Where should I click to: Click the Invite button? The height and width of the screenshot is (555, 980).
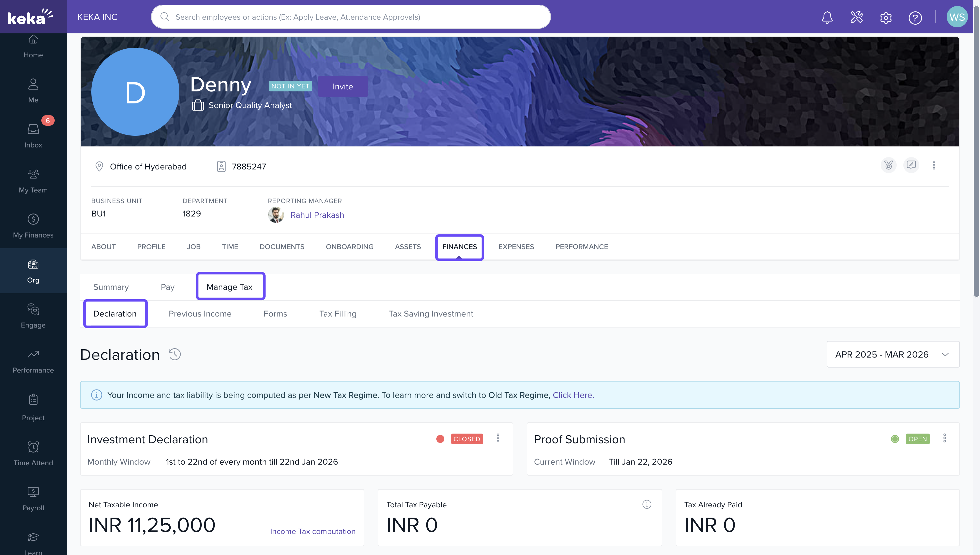[342, 86]
